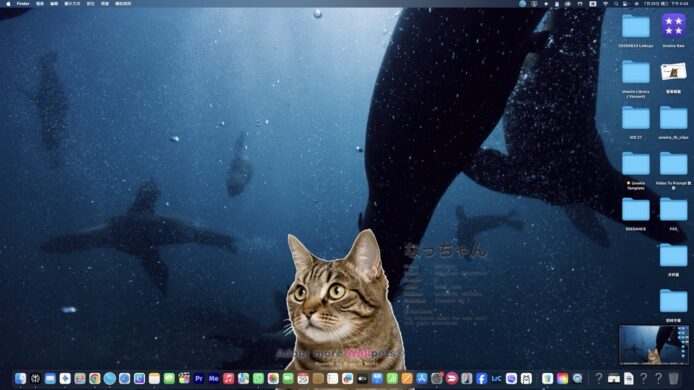Open Pages from the dock
Screen dimensions: 694x390
click(407, 378)
